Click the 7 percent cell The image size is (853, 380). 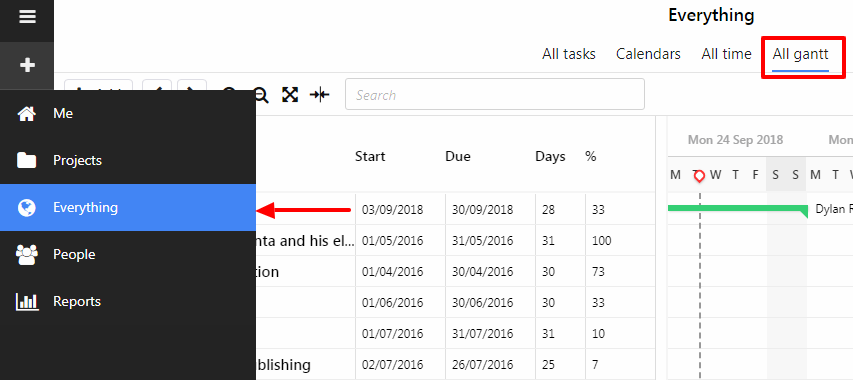click(595, 365)
